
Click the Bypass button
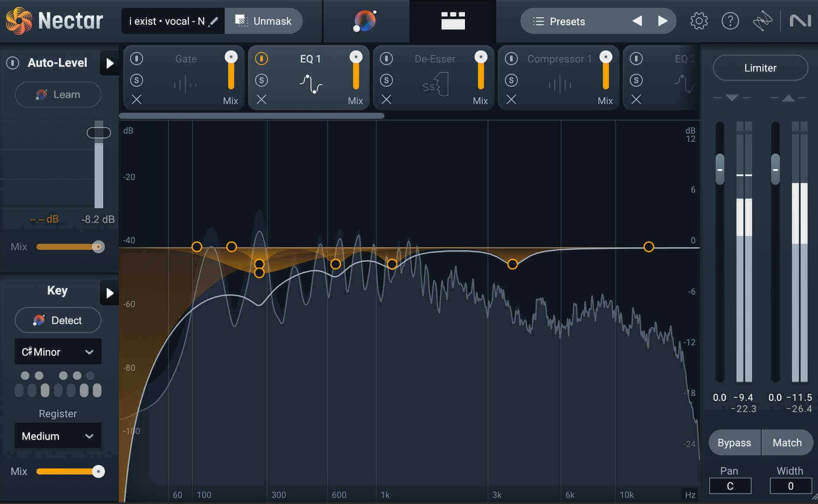734,442
